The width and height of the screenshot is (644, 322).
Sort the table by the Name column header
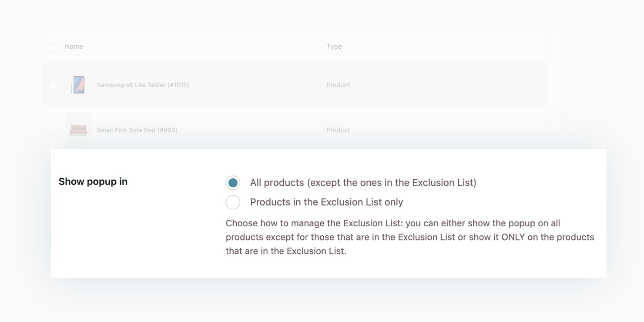pos(74,47)
